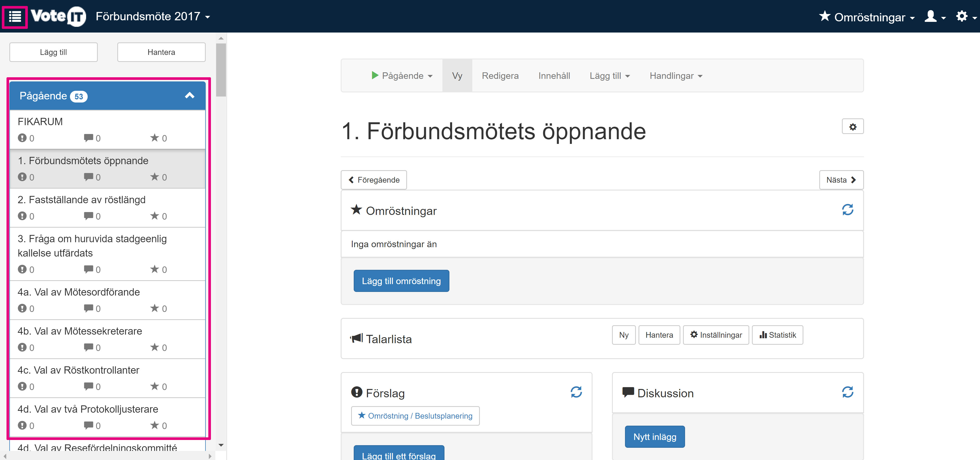
Task: Open Omröstning / Beslutsplanering link
Action: click(x=415, y=416)
